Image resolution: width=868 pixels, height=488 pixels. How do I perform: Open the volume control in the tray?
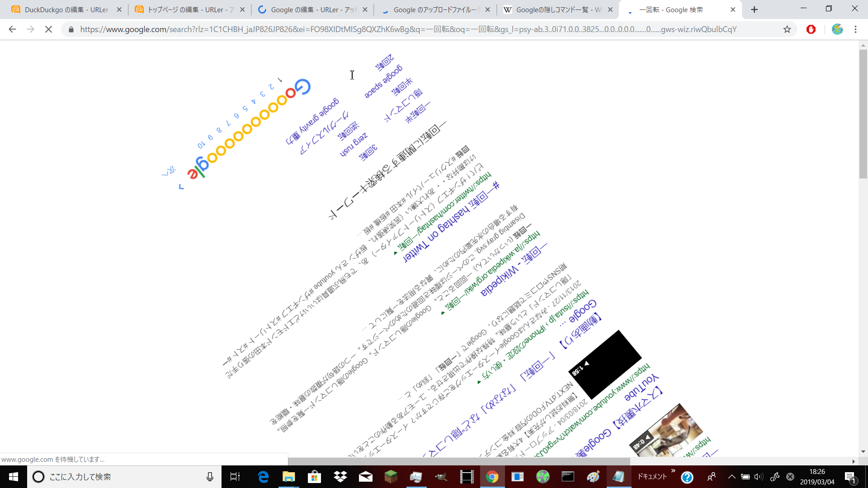759,477
